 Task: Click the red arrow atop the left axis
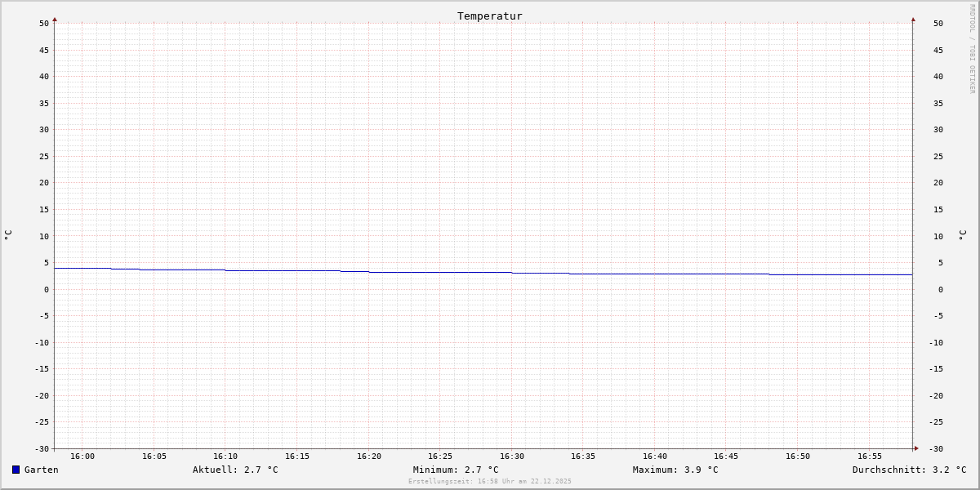[55, 19]
